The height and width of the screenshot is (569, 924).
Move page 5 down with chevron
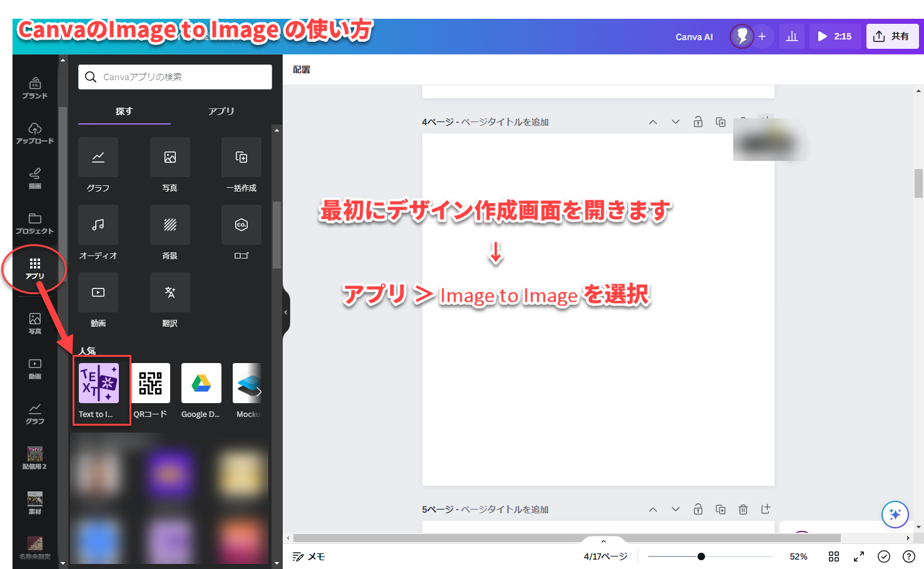(676, 510)
